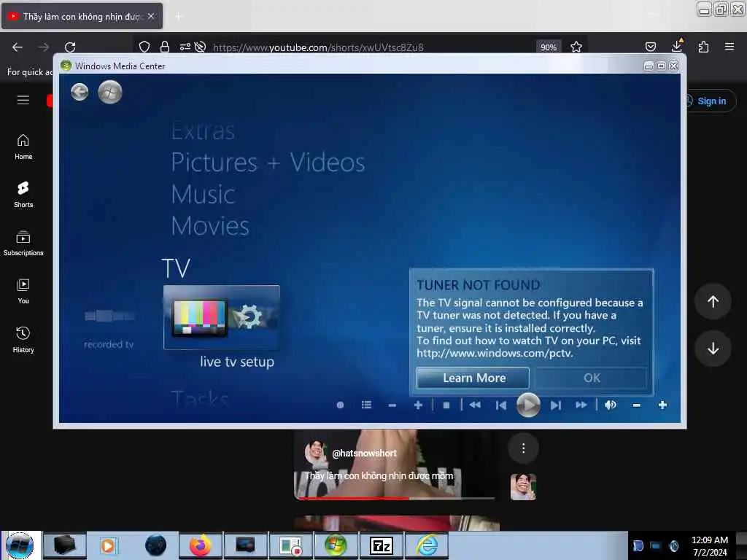
Task: Select the live tv setup tile
Action: point(222,318)
